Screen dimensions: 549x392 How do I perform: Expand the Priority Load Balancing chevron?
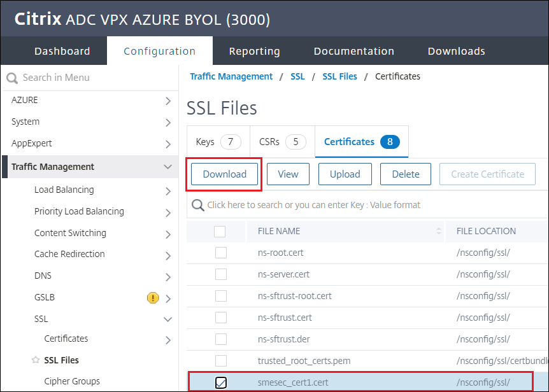pos(168,213)
